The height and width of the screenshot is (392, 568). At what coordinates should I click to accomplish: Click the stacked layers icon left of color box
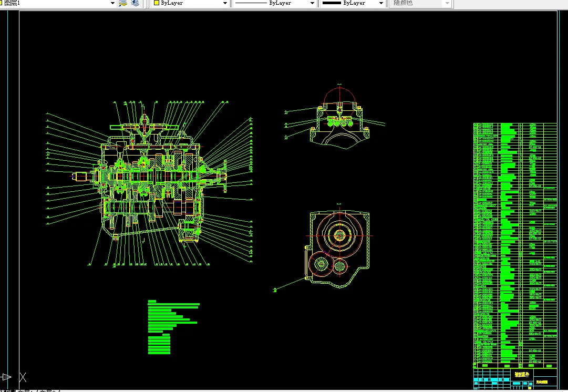pyautogui.click(x=135, y=3)
